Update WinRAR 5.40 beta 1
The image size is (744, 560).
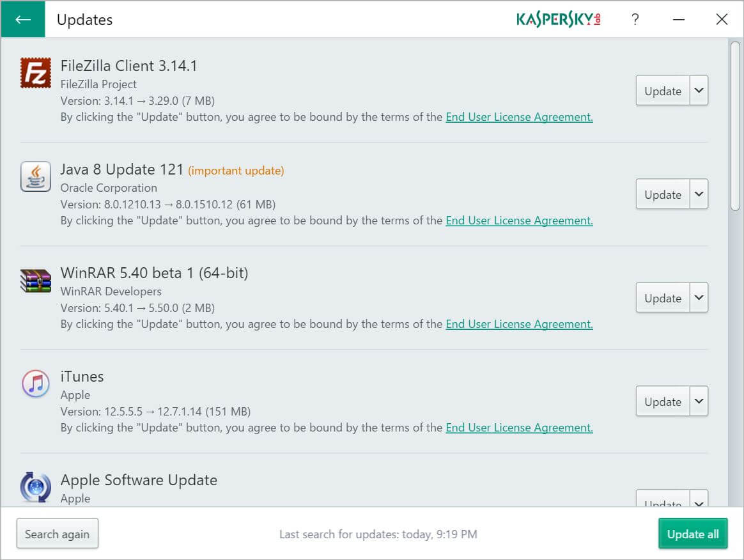(662, 298)
